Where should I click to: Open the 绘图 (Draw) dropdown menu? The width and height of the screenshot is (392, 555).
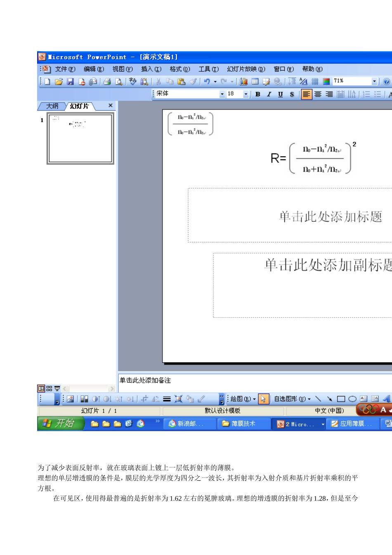tap(243, 399)
